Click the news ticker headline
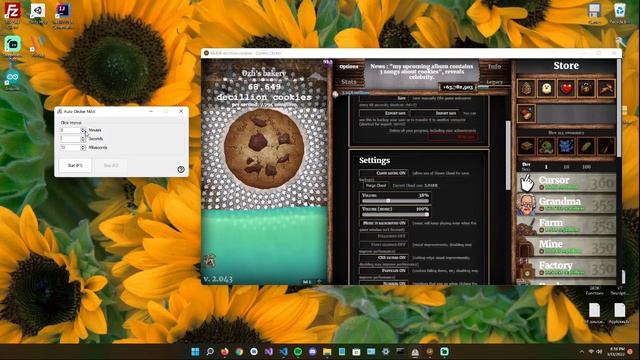The image size is (640, 360). point(421,71)
